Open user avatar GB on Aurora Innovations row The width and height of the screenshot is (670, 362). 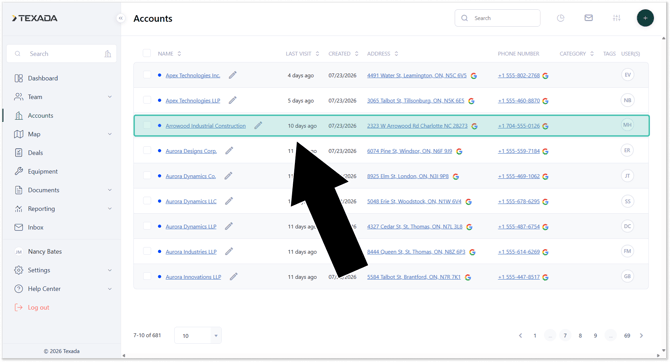(x=627, y=277)
